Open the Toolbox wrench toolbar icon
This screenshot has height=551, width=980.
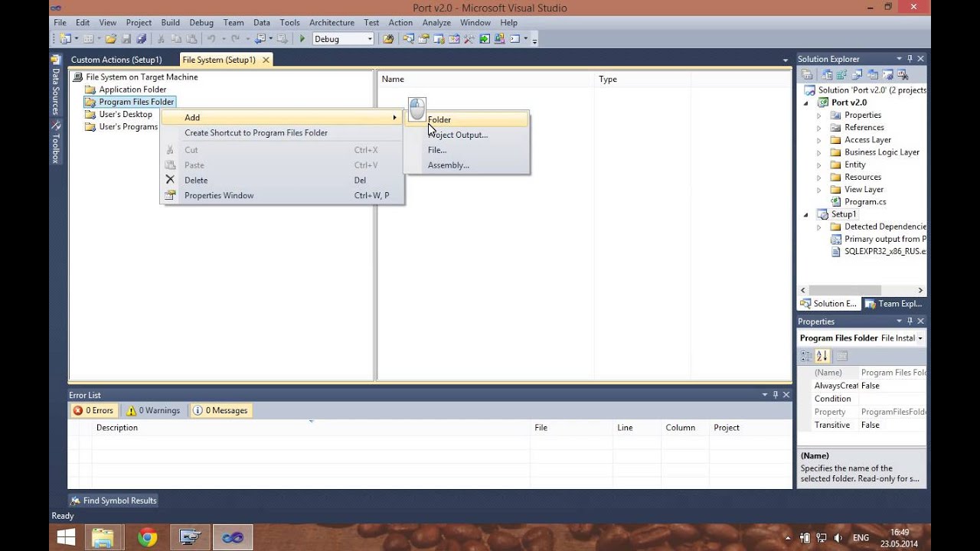(x=469, y=38)
